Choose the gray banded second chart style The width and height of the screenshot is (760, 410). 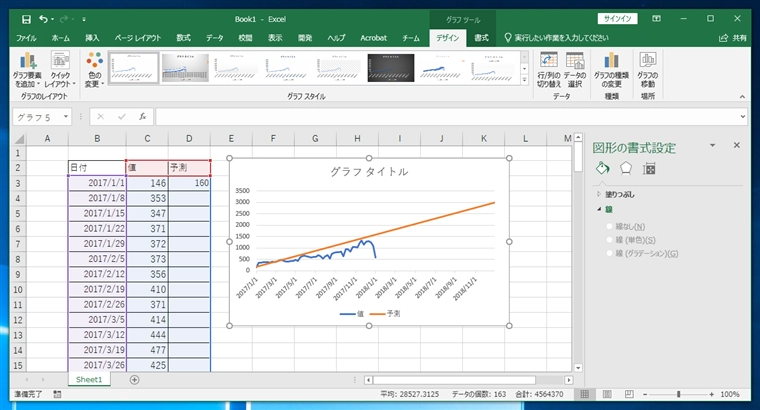tap(185, 68)
